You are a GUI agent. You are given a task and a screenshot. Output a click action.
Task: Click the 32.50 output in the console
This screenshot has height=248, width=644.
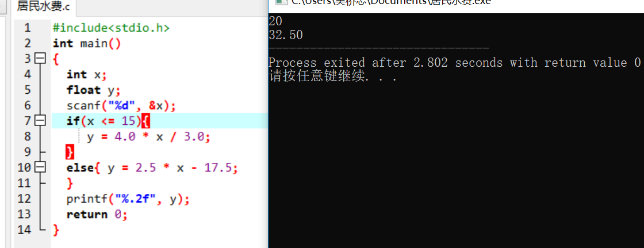click(285, 35)
